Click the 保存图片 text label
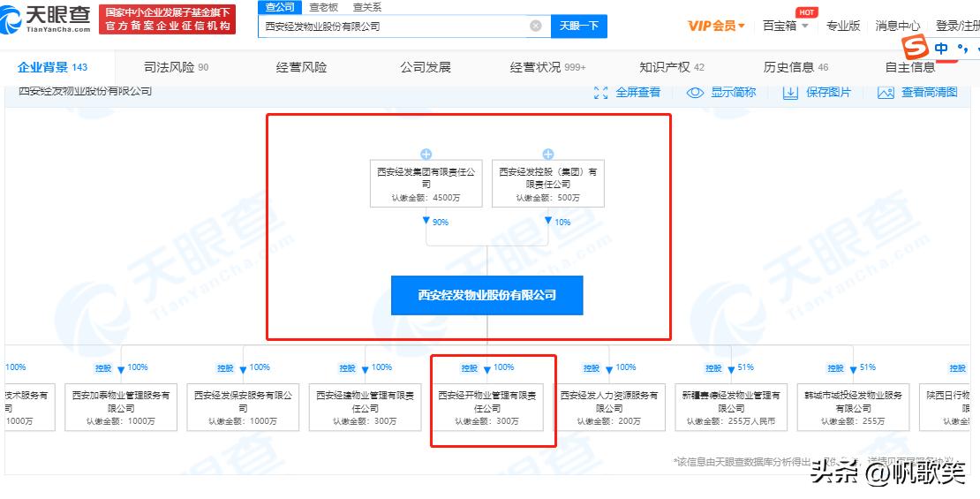This screenshot has width=980, height=499. (x=829, y=93)
